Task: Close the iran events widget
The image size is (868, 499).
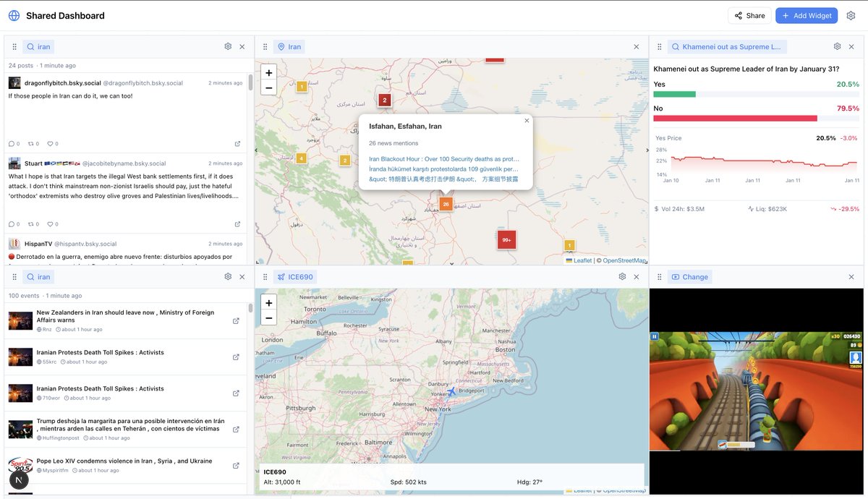Action: point(242,276)
